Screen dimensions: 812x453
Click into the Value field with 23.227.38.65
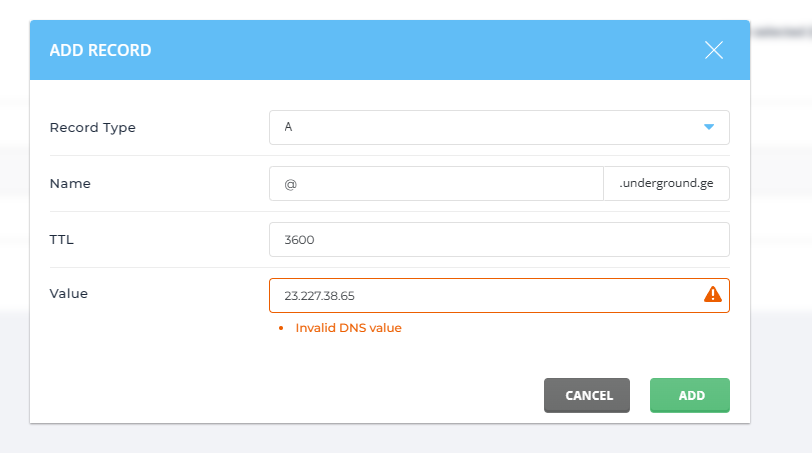[x=480, y=296]
